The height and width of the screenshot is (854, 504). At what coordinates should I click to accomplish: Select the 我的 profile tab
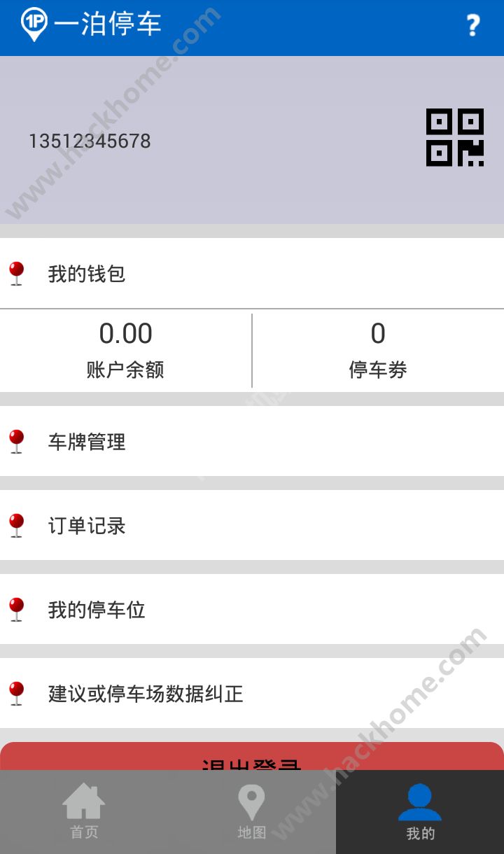tap(420, 812)
